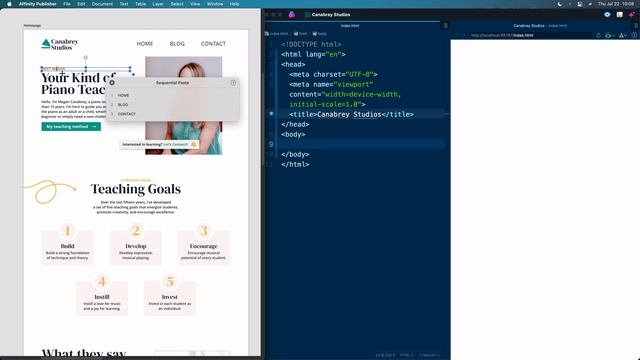The image size is (640, 360).
Task: Open the HTML syntax selector in status bar
Action: [x=407, y=355]
